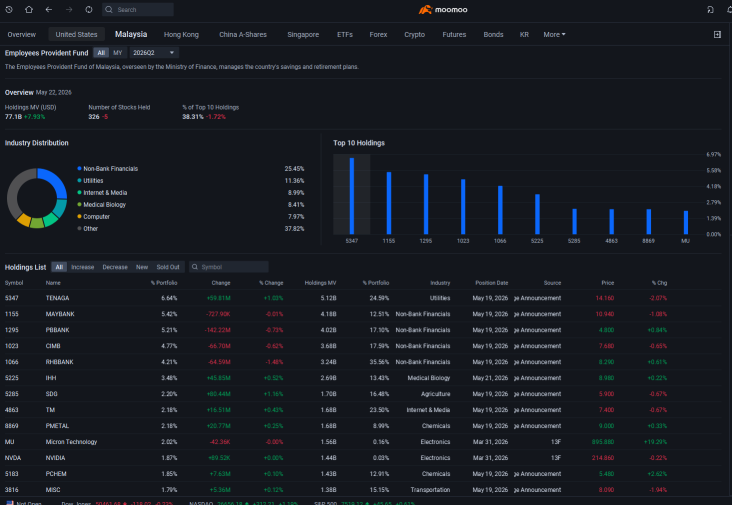Image resolution: width=732 pixels, height=505 pixels.
Task: Click the Computer legend dot
Action: [79, 217]
